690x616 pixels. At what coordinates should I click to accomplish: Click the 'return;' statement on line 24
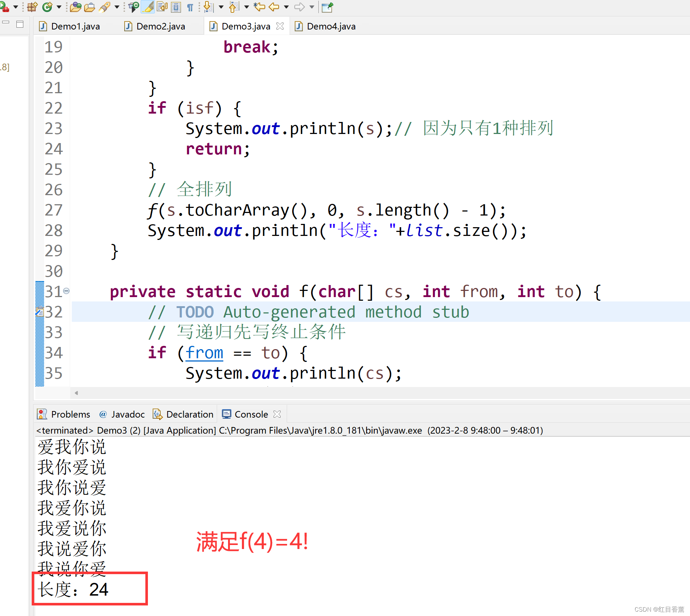point(217,149)
